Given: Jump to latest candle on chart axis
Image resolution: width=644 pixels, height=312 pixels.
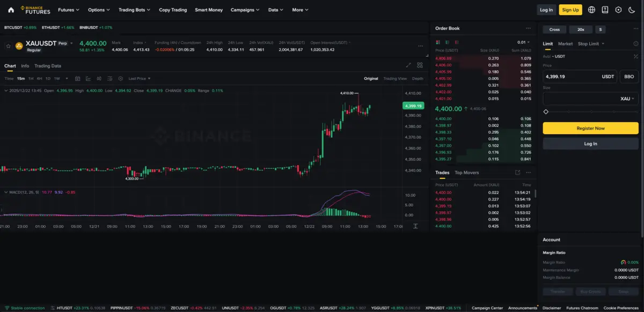Looking at the screenshot, I should click(415, 226).
